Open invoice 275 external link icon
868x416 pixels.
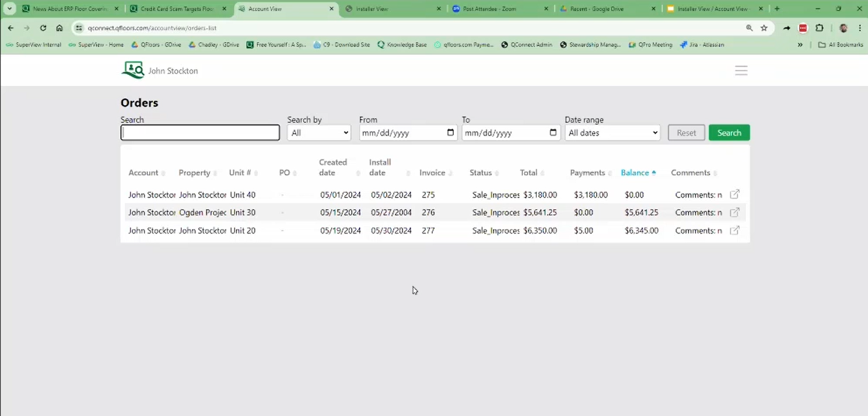click(x=735, y=195)
